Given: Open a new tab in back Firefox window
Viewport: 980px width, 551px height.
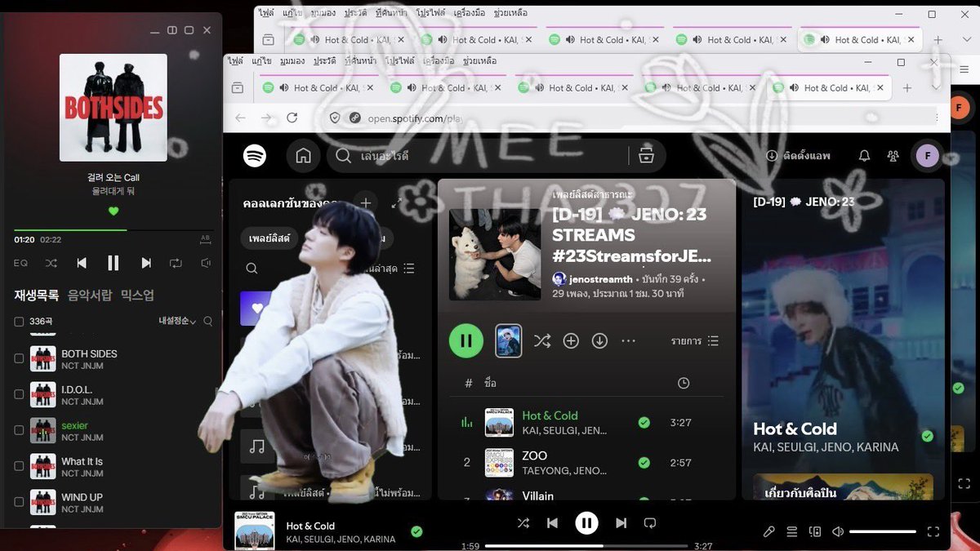Looking at the screenshot, I should 938,39.
